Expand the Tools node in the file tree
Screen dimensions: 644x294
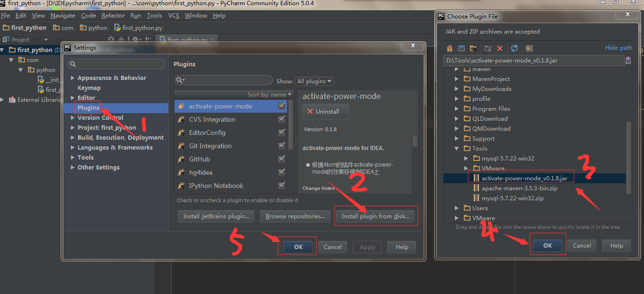(x=456, y=148)
